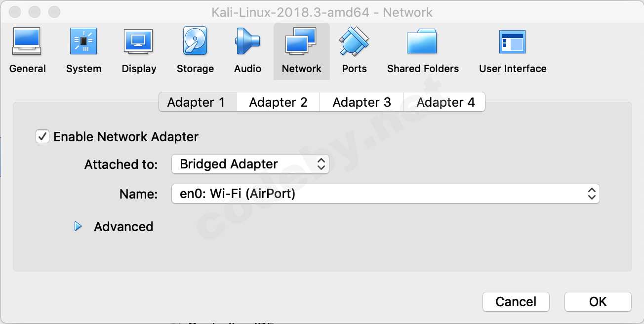
Task: Open the Attached to Bridged Adapter dropdown
Action: click(x=250, y=164)
